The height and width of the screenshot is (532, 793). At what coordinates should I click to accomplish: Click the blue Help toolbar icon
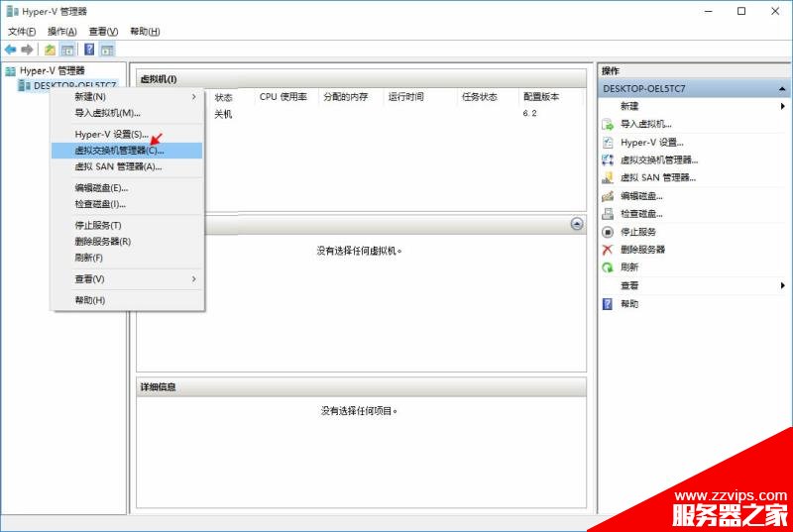(89, 50)
